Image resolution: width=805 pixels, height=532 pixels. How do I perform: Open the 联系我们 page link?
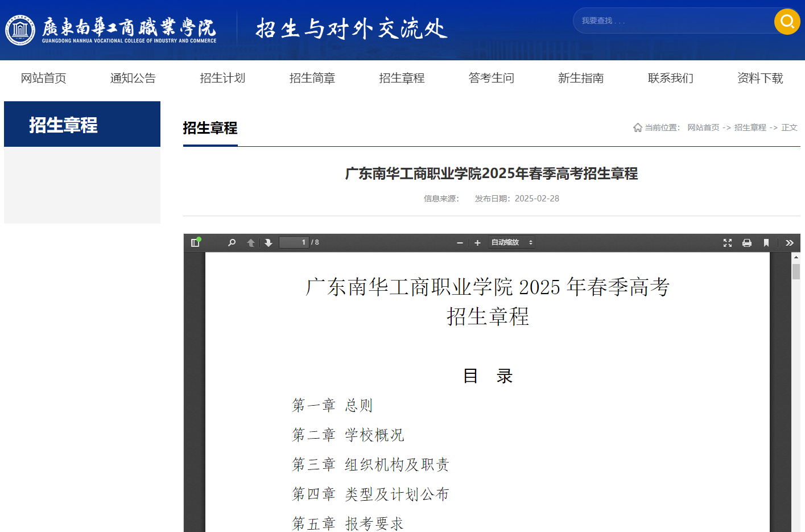pyautogui.click(x=670, y=78)
